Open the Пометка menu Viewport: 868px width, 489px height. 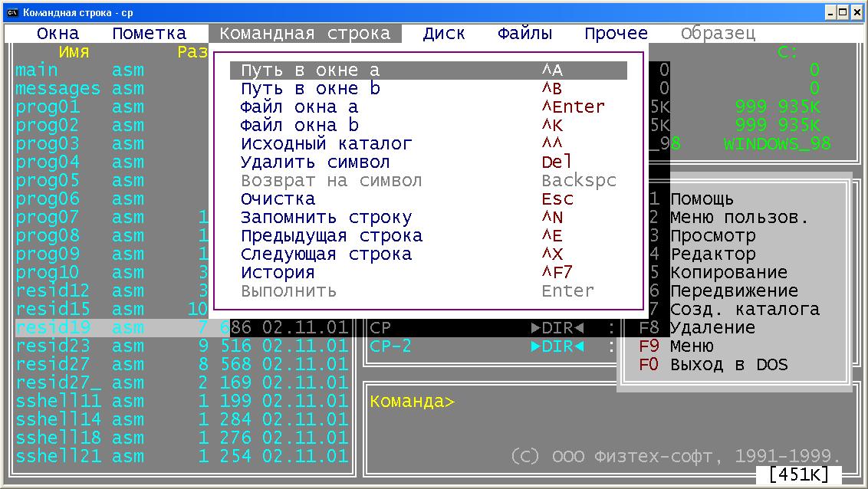tap(149, 34)
